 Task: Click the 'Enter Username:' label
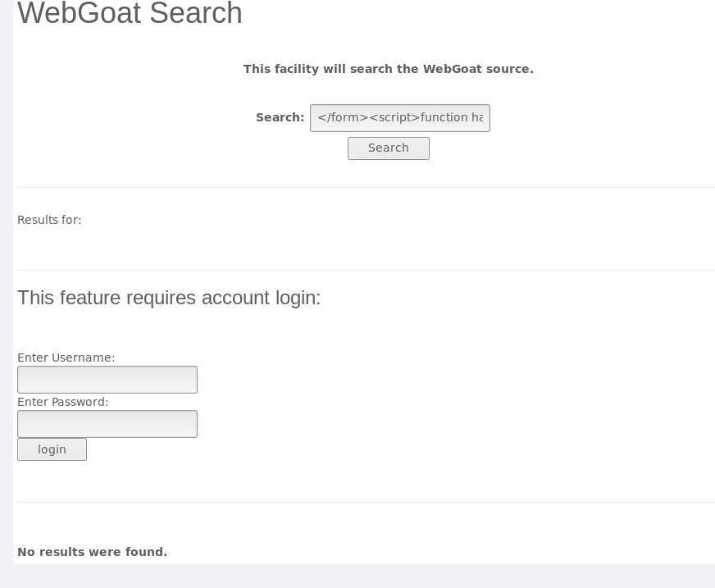click(x=66, y=358)
